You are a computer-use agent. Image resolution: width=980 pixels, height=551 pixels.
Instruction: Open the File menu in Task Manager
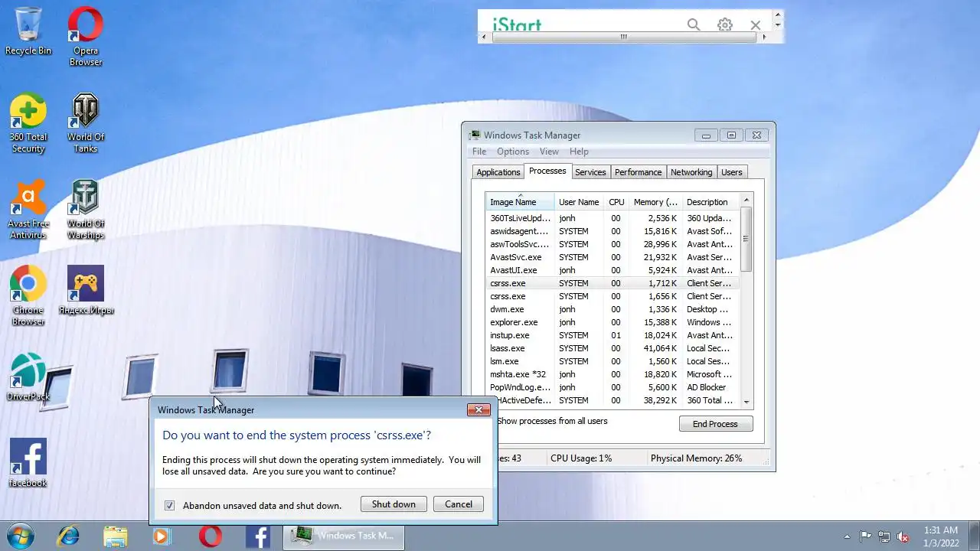click(479, 152)
